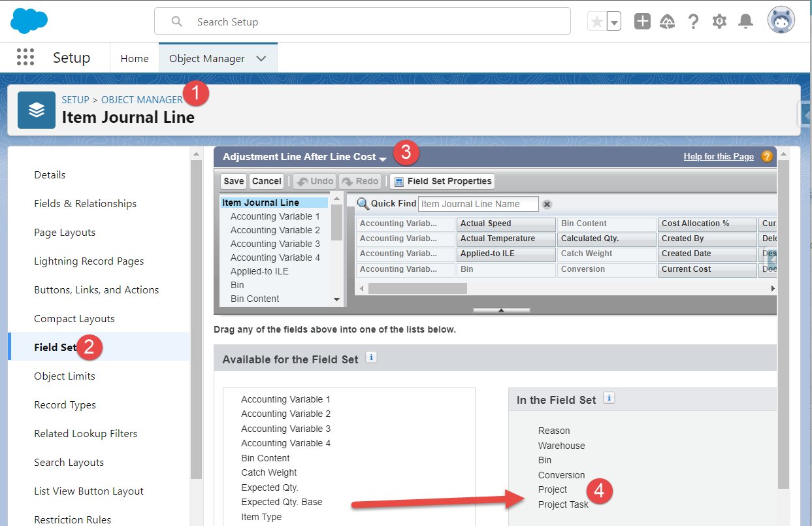Open the favorites list dropdown arrow
The height and width of the screenshot is (526, 812).
pyautogui.click(x=613, y=22)
